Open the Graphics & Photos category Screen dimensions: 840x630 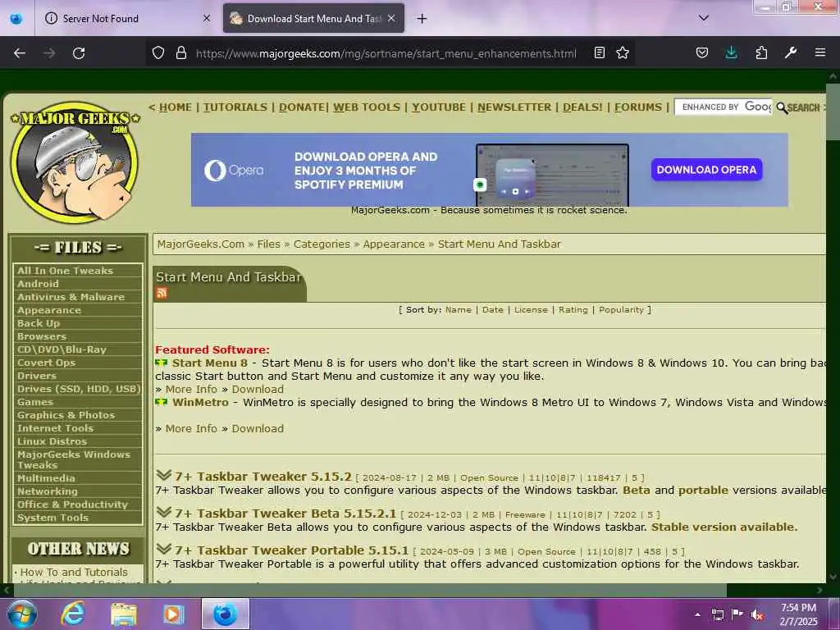pos(66,416)
